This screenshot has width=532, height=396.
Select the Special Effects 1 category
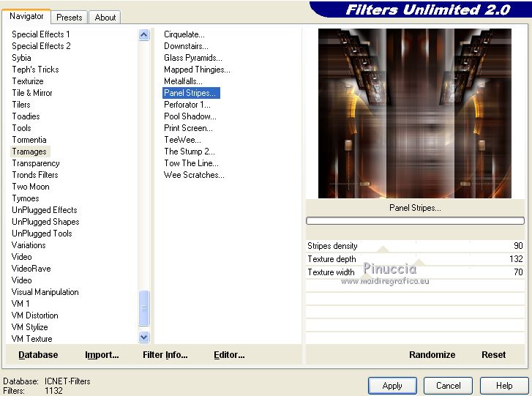(x=41, y=34)
